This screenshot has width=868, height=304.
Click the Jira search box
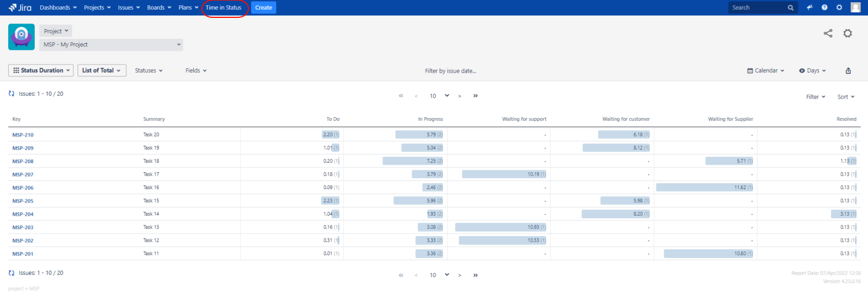click(758, 8)
